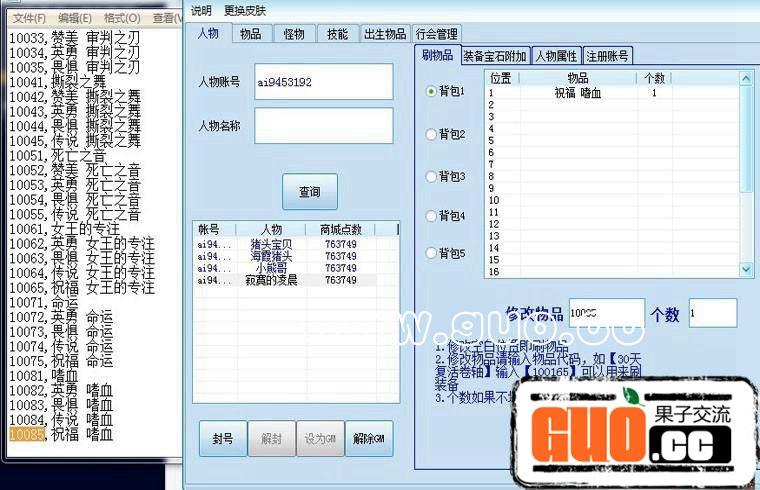Open the 更换皮肤 menu
760x490 pixels.
245,10
